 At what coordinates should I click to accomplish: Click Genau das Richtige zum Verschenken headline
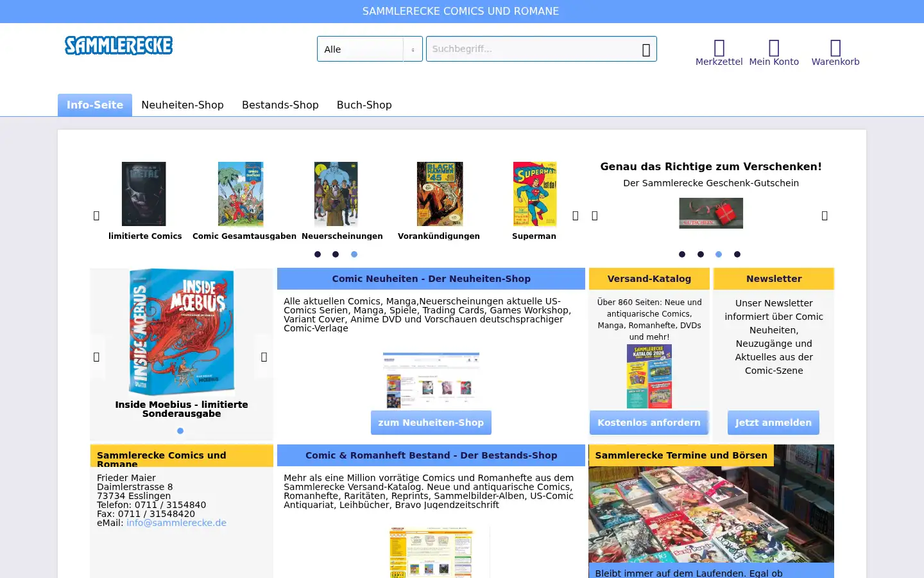coord(711,166)
